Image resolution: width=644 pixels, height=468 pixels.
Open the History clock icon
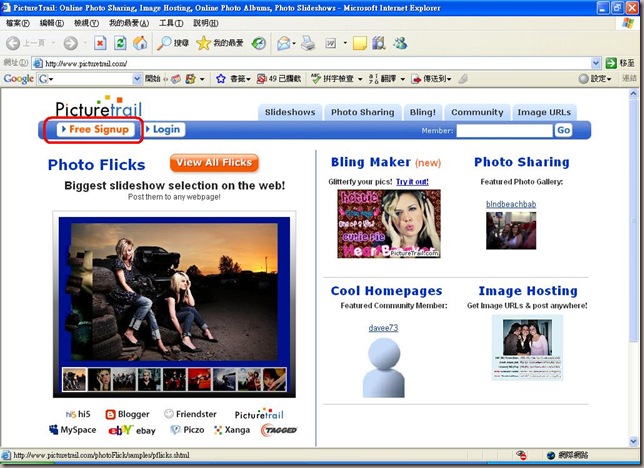point(259,43)
